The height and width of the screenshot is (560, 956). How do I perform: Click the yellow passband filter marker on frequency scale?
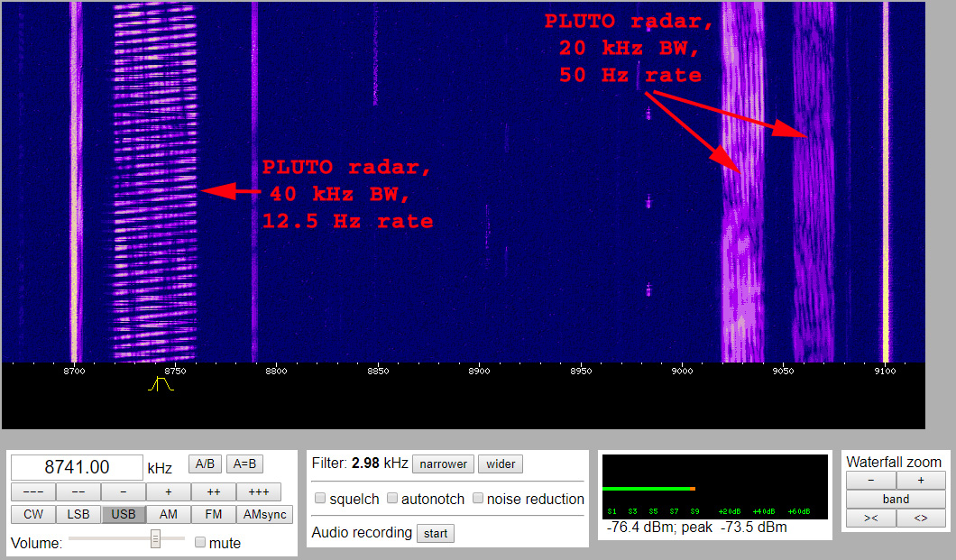pyautogui.click(x=161, y=384)
